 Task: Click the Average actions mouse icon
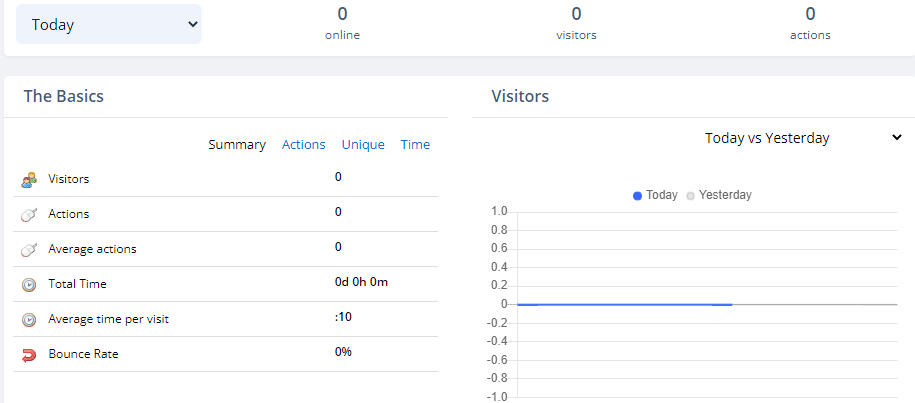(29, 249)
